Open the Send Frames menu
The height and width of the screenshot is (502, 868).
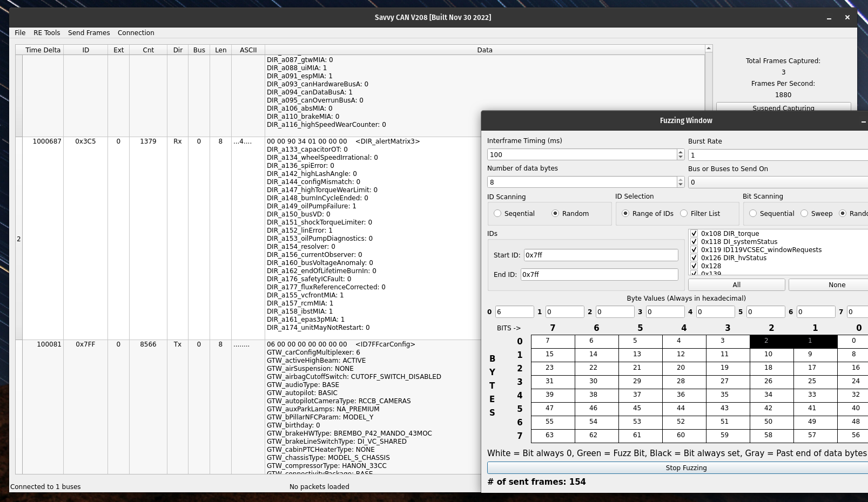click(89, 33)
